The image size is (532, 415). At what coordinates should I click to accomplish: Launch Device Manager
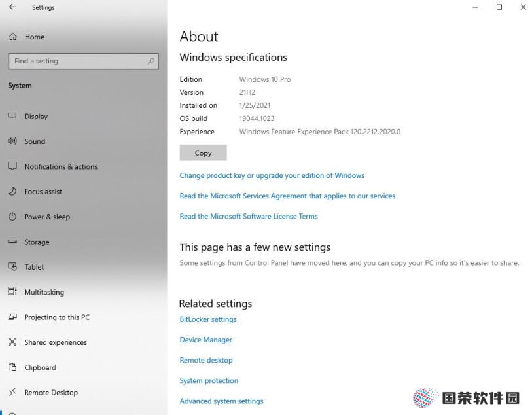[206, 340]
